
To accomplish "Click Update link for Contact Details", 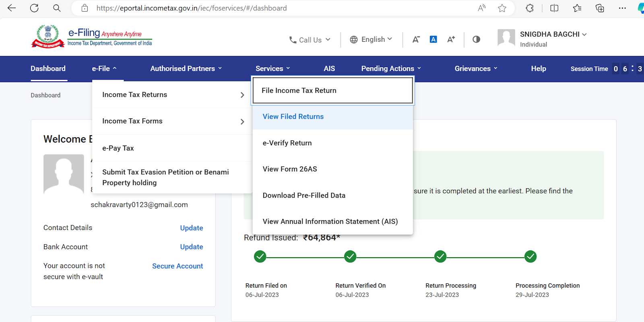I will (192, 228).
